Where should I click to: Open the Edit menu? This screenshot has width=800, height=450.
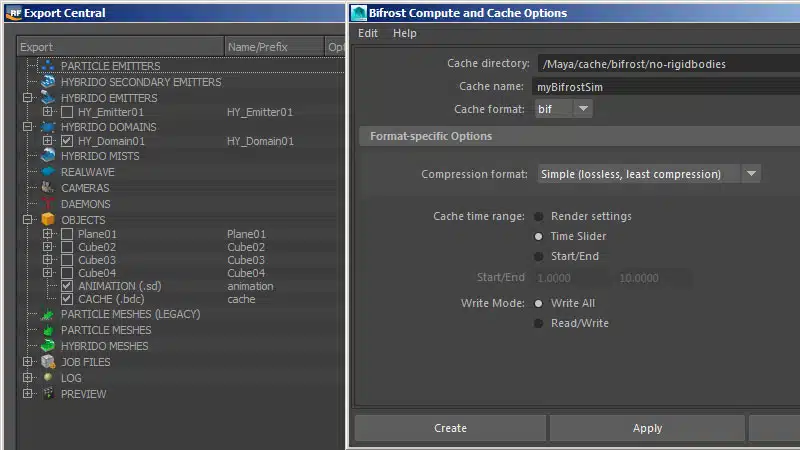click(x=368, y=33)
